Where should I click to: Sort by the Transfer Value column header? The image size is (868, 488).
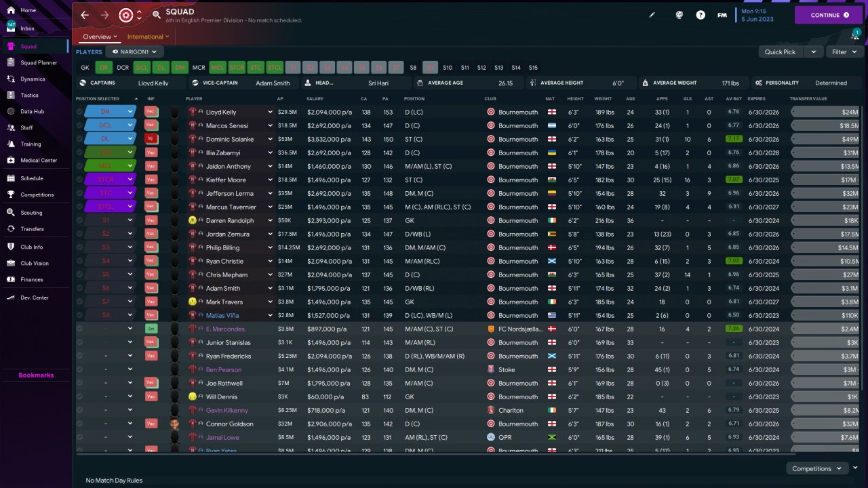[x=808, y=98]
